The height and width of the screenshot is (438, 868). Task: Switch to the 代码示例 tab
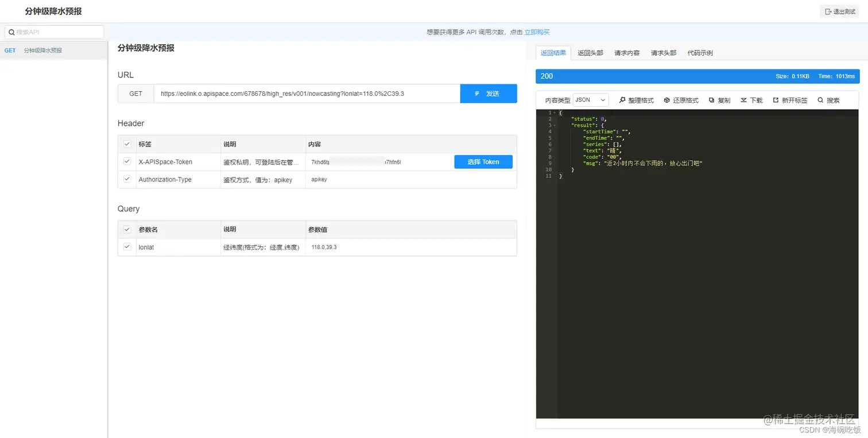pyautogui.click(x=699, y=52)
